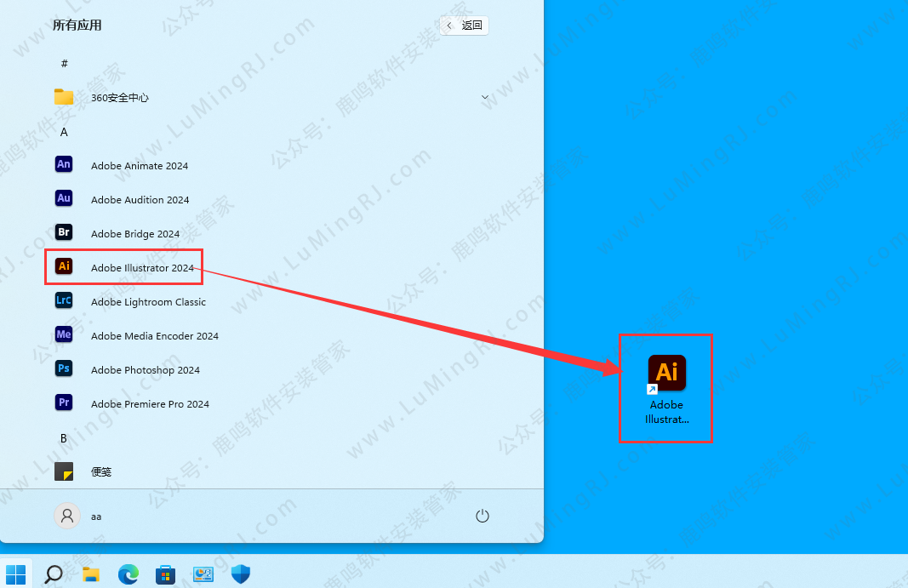The width and height of the screenshot is (908, 588).
Task: Open Microsoft Store from taskbar
Action: (x=166, y=574)
